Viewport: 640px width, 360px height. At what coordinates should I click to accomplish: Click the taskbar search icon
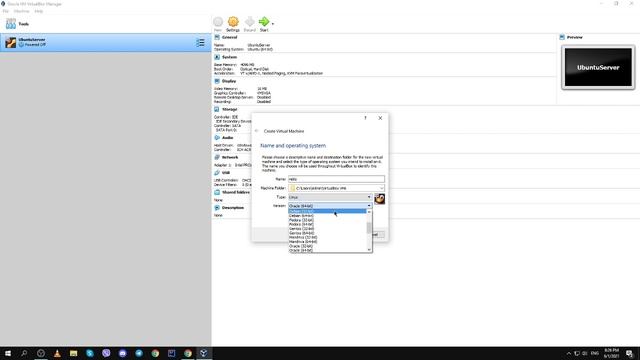click(x=24, y=353)
